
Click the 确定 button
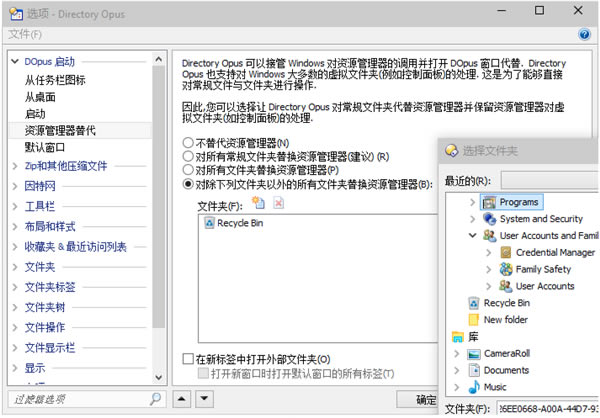(x=425, y=400)
